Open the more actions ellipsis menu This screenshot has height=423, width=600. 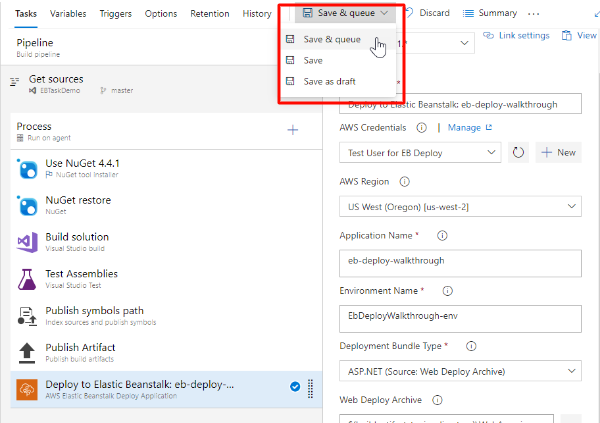pos(533,14)
